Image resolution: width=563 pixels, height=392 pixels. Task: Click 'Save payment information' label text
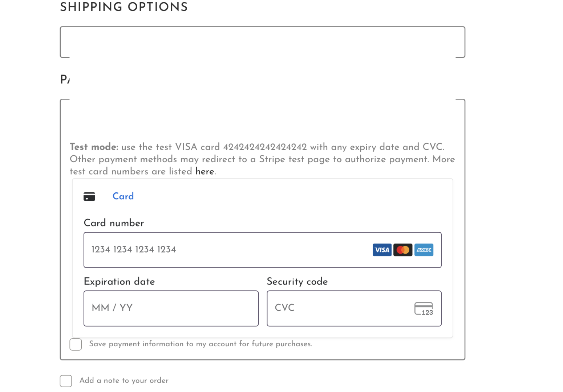pyautogui.click(x=201, y=344)
